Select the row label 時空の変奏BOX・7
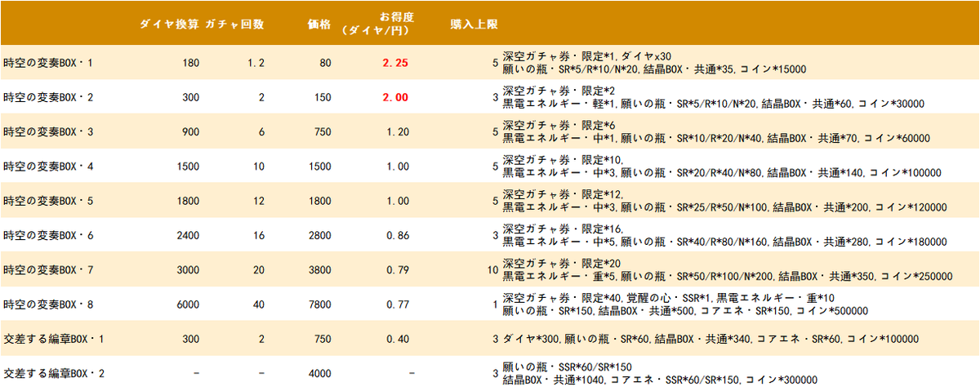The height and width of the screenshot is (391, 980). click(x=48, y=269)
